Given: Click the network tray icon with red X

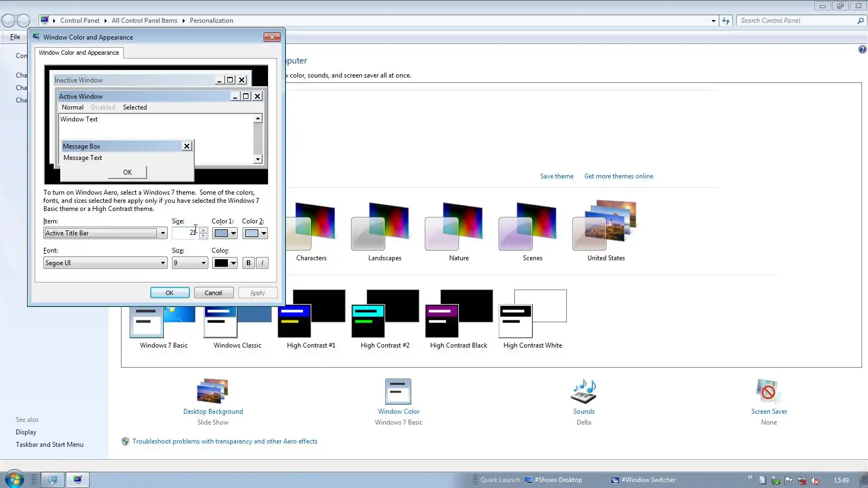Looking at the screenshot, I should 802,480.
